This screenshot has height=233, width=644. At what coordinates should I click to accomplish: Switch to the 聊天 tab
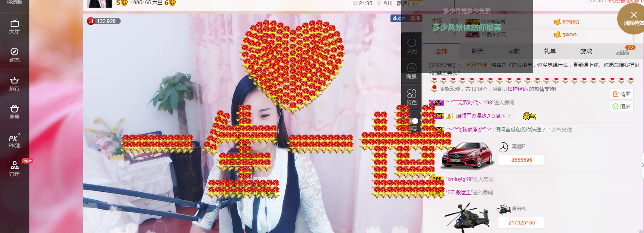click(x=478, y=51)
